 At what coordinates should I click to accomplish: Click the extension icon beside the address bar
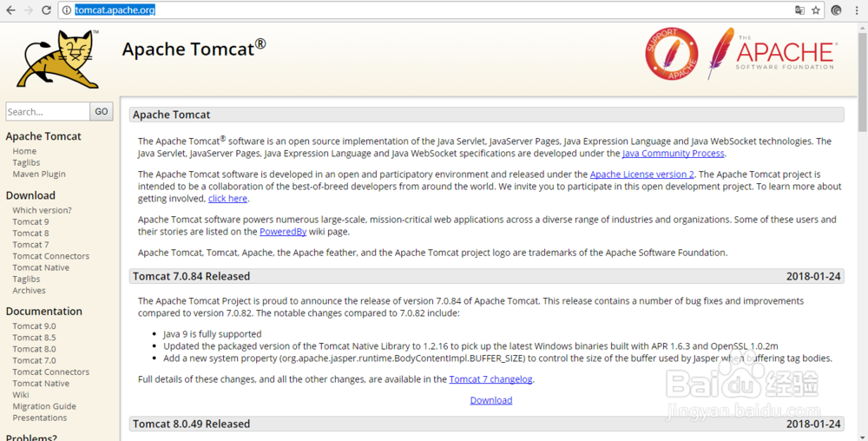tap(837, 10)
